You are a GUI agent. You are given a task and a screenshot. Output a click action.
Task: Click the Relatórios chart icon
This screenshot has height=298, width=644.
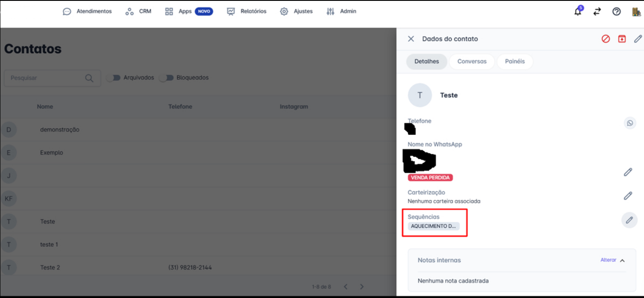pyautogui.click(x=231, y=12)
